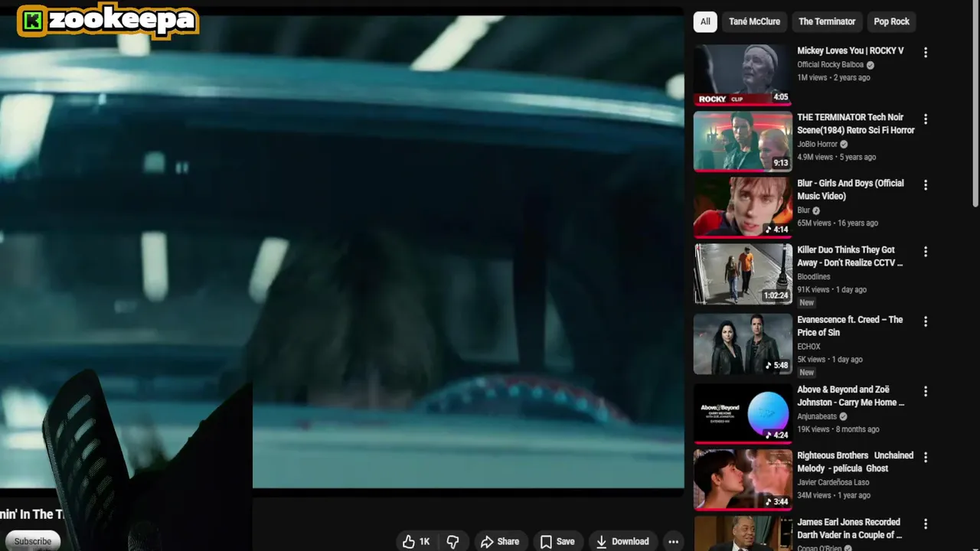
Task: Dislike the video with thumbs-down icon
Action: pyautogui.click(x=453, y=541)
